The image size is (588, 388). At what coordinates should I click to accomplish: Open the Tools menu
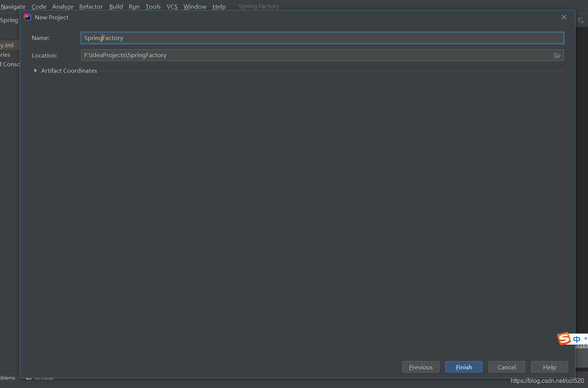[153, 6]
